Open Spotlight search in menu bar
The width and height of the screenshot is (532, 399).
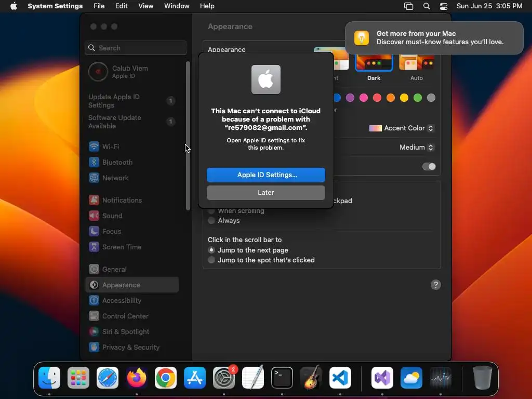[427, 6]
